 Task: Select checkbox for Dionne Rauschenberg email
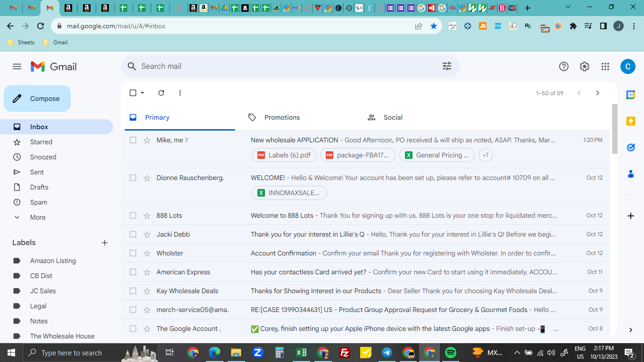coord(133,178)
